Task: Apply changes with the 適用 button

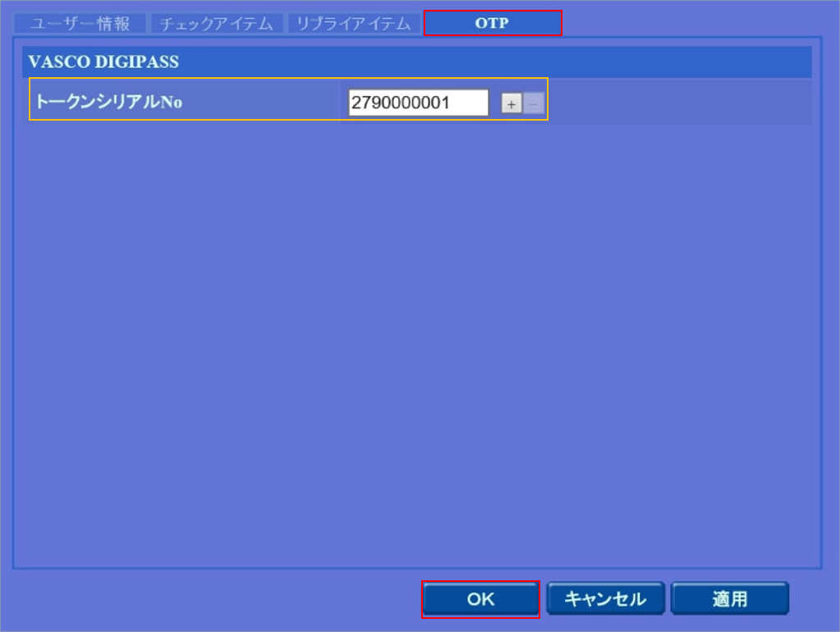Action: (729, 599)
